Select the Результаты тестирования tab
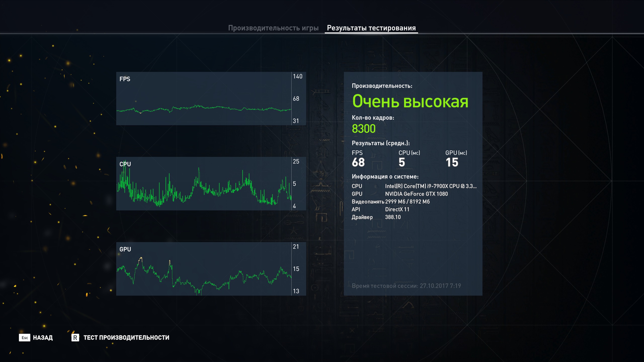Viewport: 644px width, 362px height. click(371, 28)
